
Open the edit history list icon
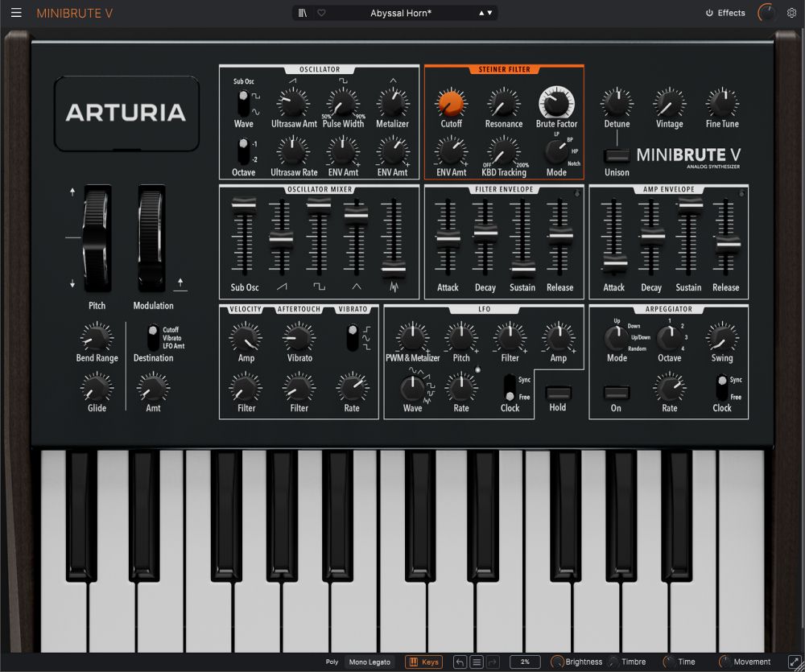pyautogui.click(x=477, y=662)
